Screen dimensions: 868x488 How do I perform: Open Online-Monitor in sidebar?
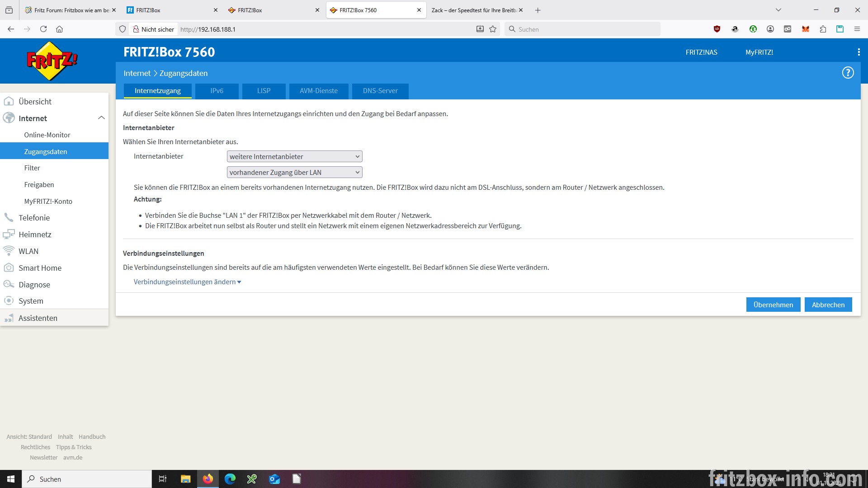[54, 135]
